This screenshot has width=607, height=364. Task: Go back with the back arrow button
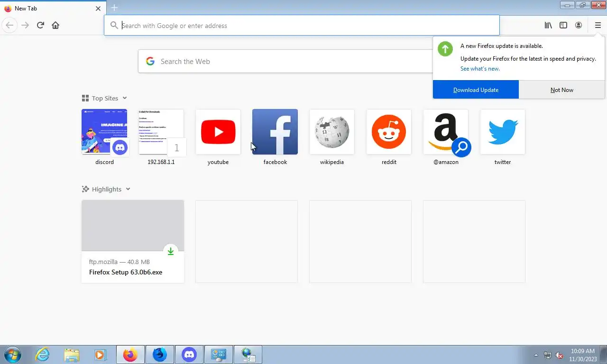[9, 25]
